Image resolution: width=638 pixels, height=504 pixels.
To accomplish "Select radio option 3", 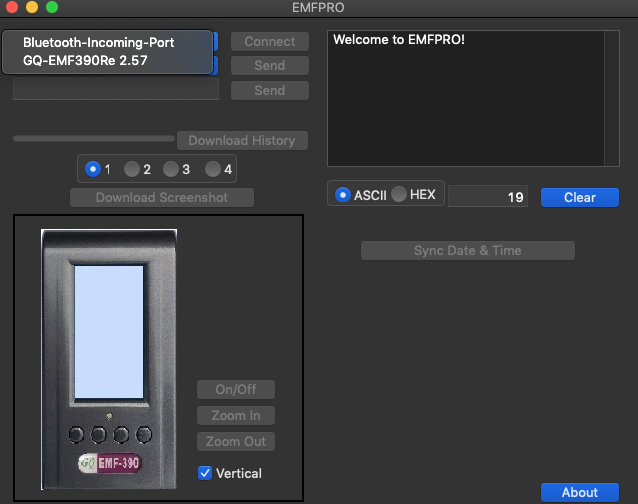I will [171, 169].
